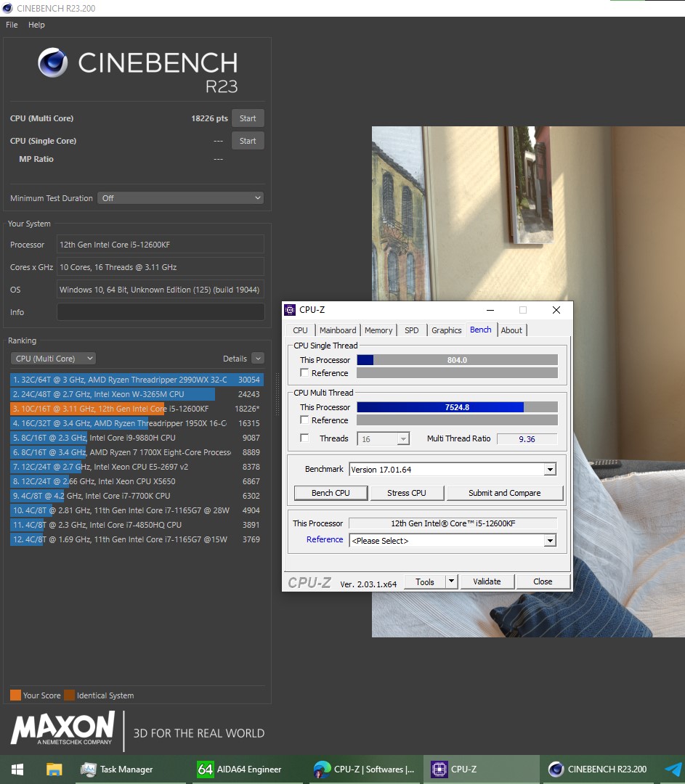Click the Bench CPU button
The width and height of the screenshot is (685, 784).
[331, 493]
